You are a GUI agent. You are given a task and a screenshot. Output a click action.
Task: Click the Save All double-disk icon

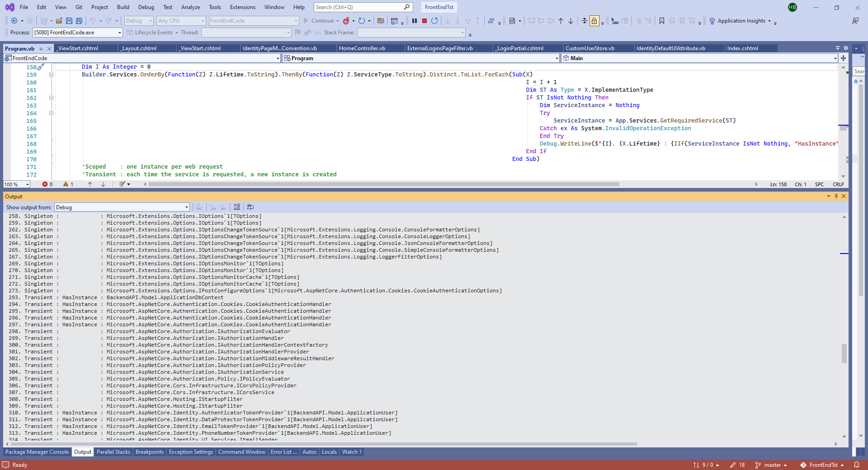click(79, 21)
